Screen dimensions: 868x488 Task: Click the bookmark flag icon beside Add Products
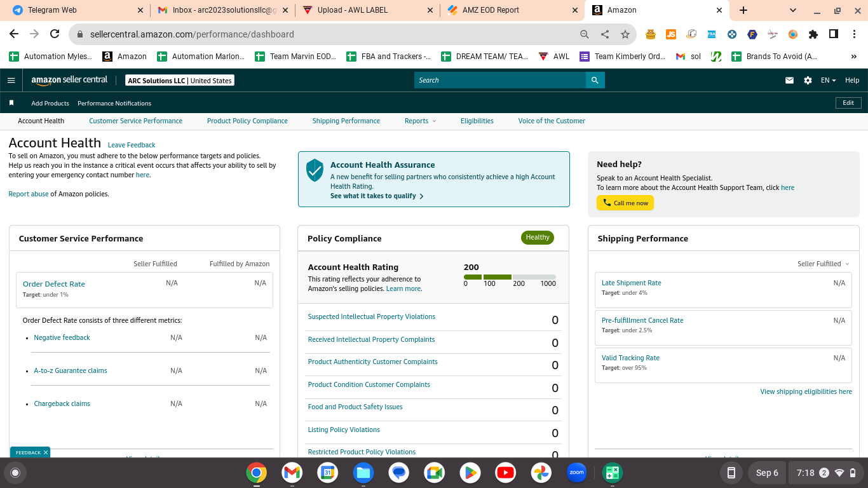[11, 103]
